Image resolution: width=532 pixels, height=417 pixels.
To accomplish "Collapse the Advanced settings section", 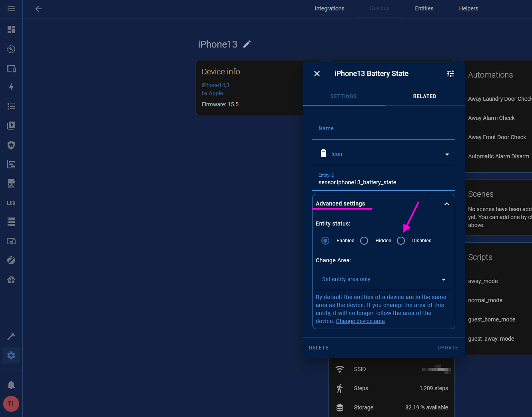I will point(446,204).
